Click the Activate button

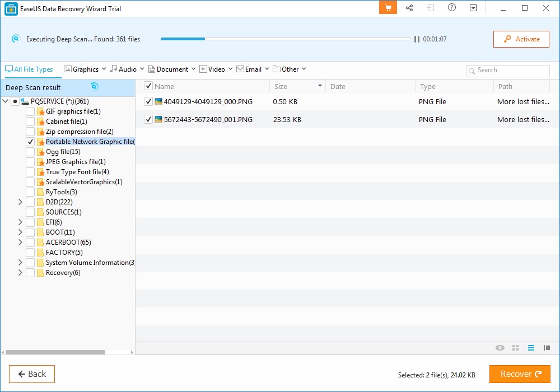pos(521,39)
